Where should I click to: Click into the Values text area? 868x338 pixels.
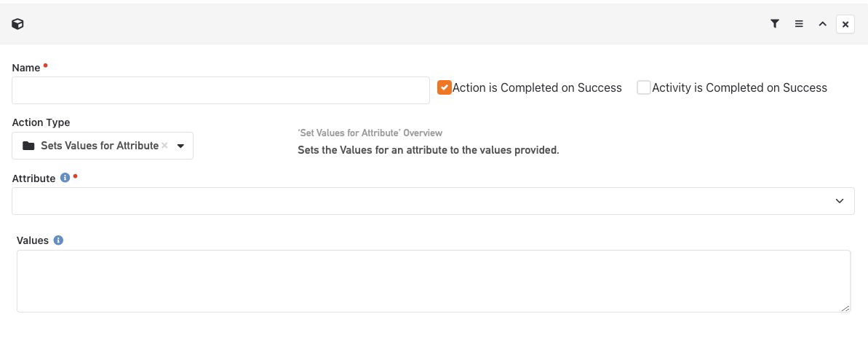[434, 281]
